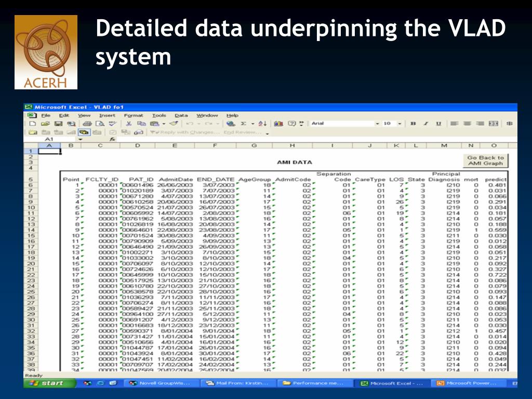Click the LOS column heading cell
The width and height of the screenshot is (532, 399).
point(396,179)
